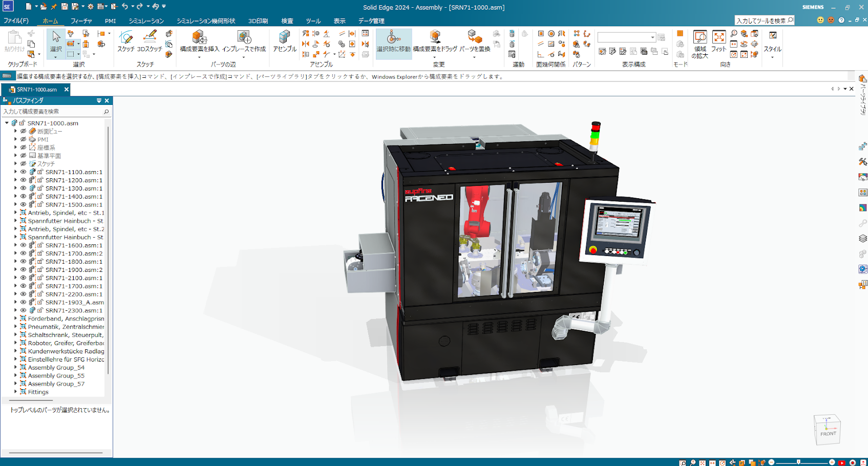
Task: Select SRN71-1903_A.asm tree item
Action: pyautogui.click(x=75, y=302)
